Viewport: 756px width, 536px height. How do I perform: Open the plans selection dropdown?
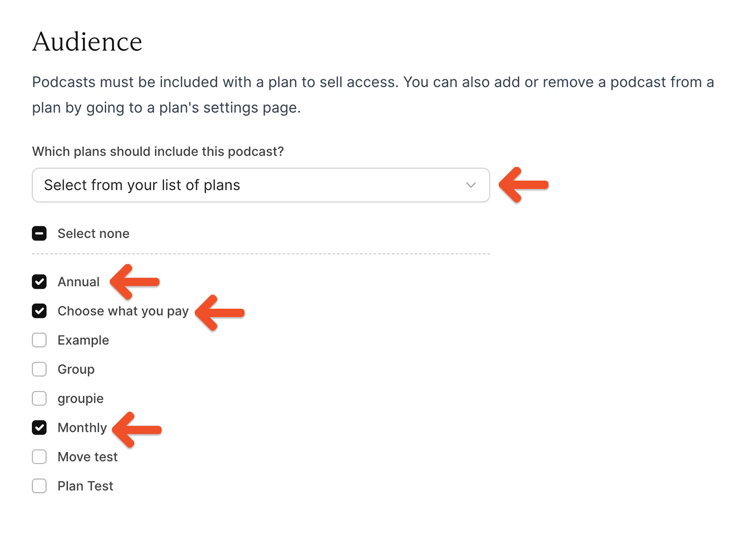click(261, 185)
